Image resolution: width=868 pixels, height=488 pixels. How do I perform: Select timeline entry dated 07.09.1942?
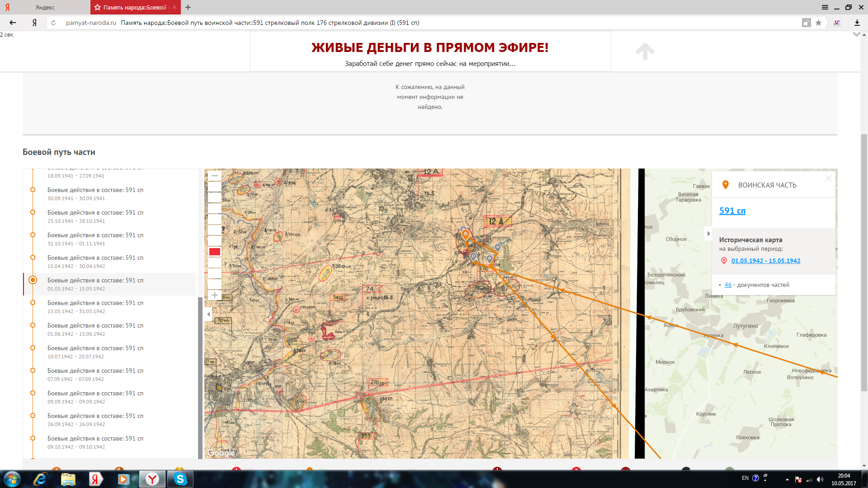point(95,375)
